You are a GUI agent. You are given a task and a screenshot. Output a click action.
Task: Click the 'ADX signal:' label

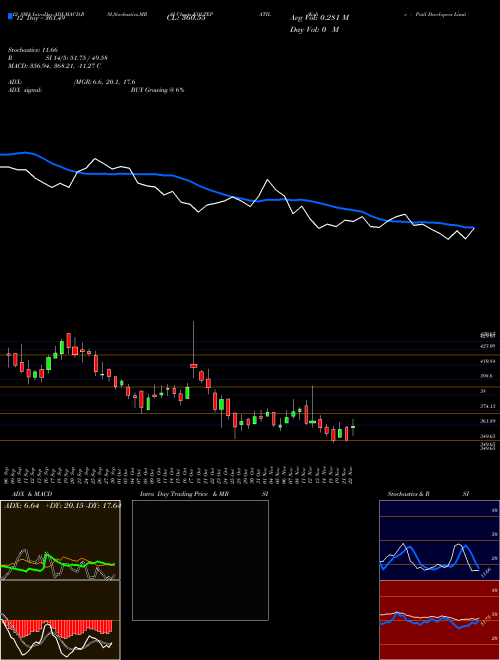coord(24,90)
